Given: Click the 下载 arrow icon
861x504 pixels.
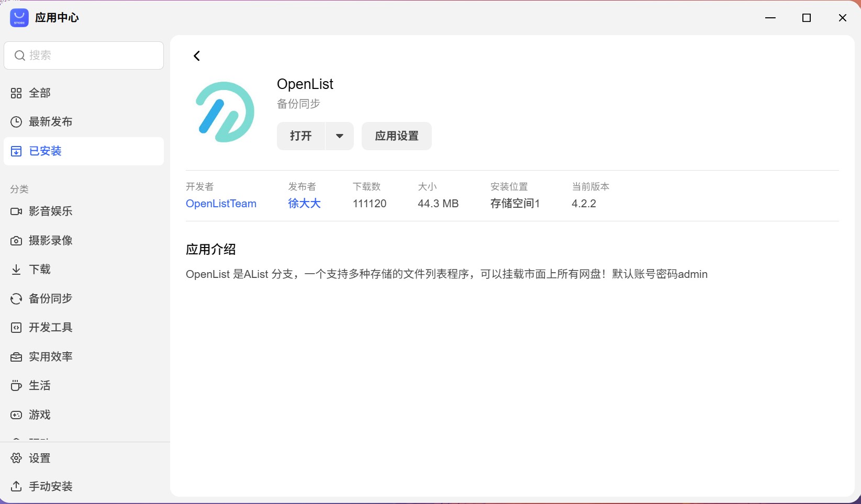Looking at the screenshot, I should click(x=16, y=270).
